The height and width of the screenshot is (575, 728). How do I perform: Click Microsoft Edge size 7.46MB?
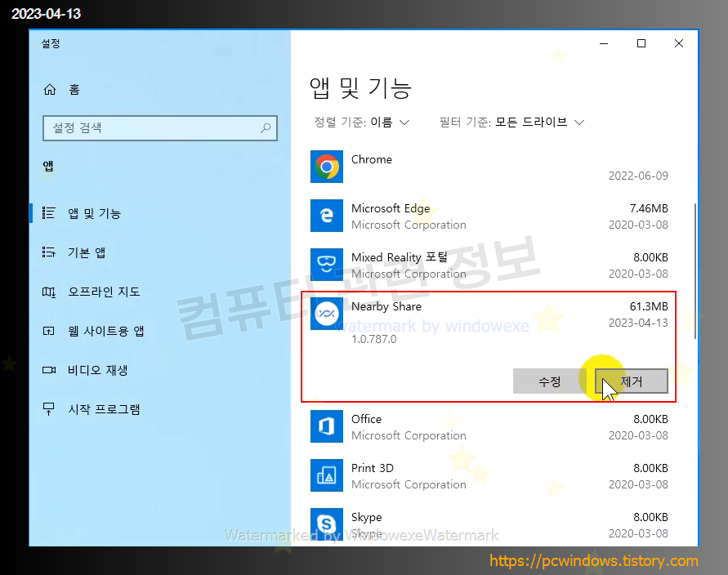pyautogui.click(x=649, y=208)
